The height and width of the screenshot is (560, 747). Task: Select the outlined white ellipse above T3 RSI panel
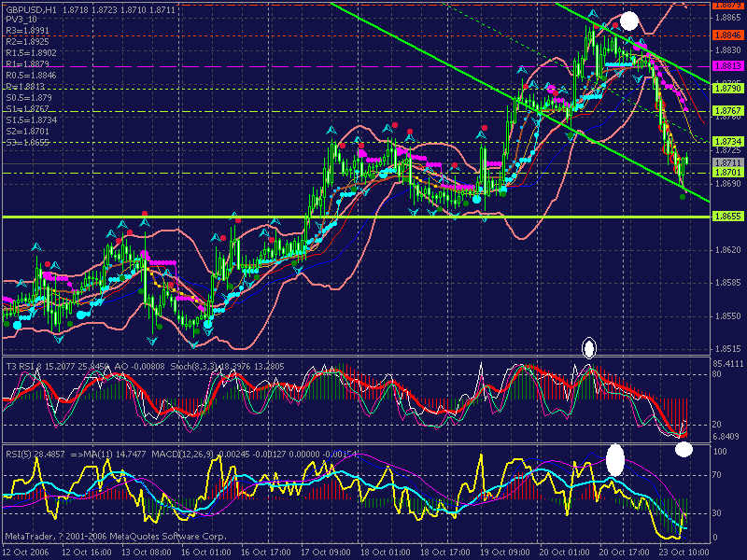(589, 347)
